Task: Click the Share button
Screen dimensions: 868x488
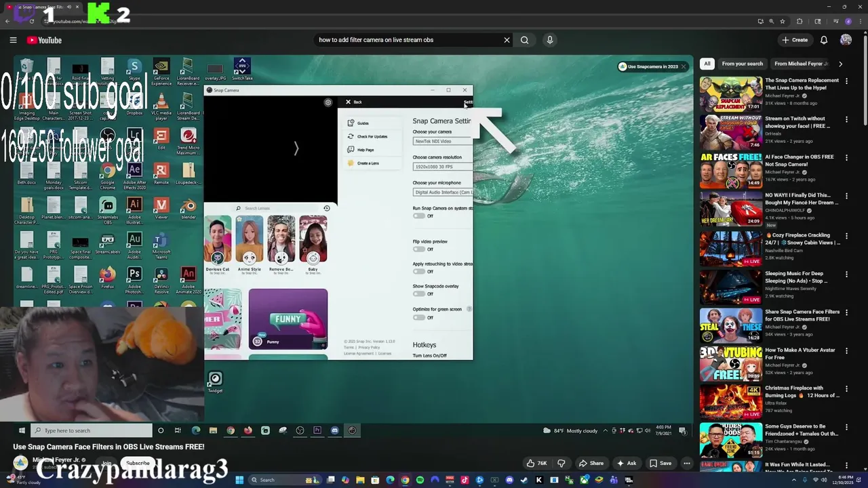Action: [x=591, y=464]
